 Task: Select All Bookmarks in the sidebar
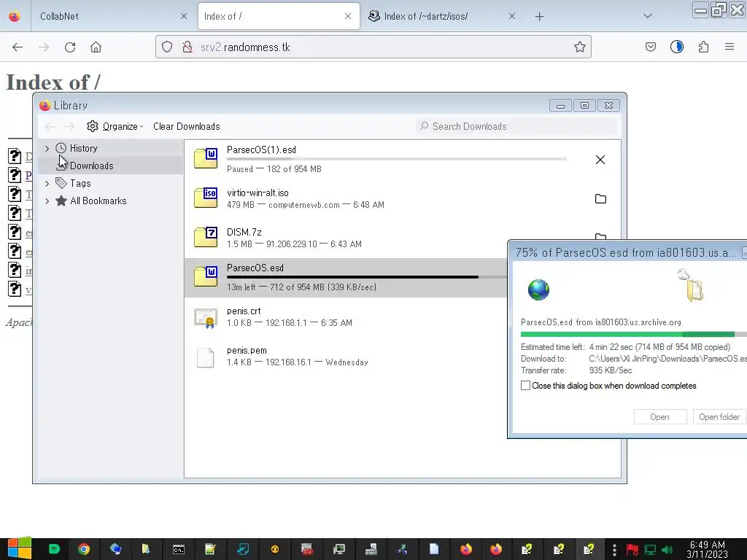pyautogui.click(x=98, y=201)
